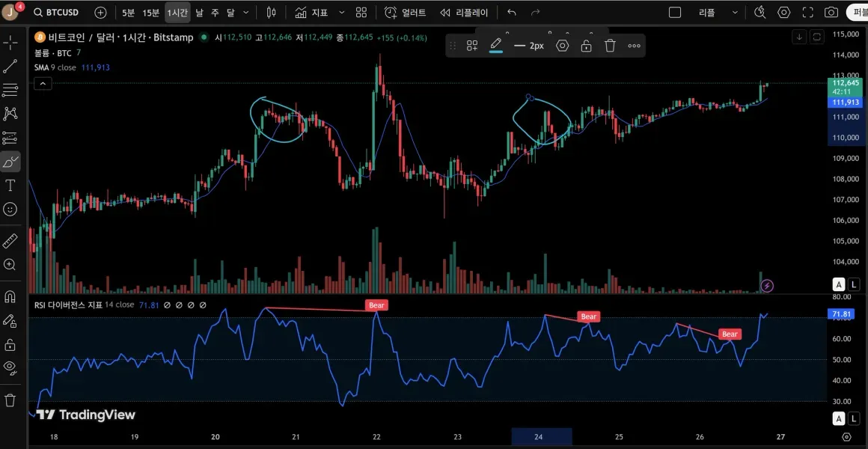Click the SMA value label 111,913 on axis
The width and height of the screenshot is (868, 449).
[845, 103]
